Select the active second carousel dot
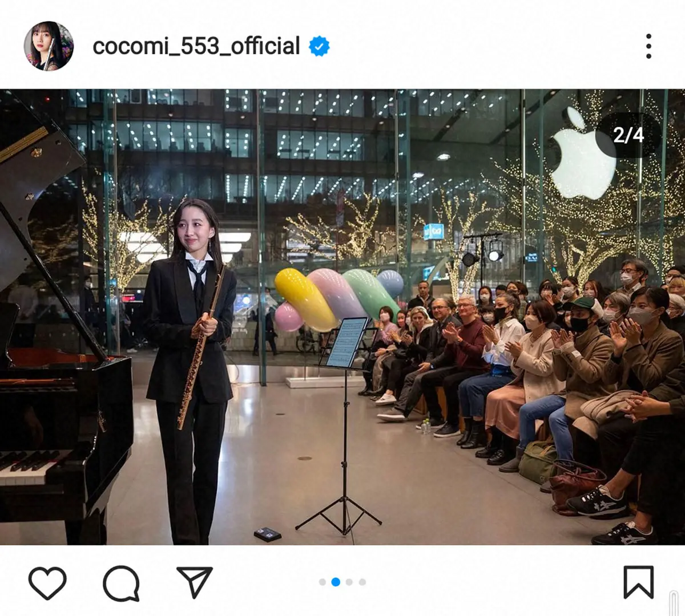The height and width of the screenshot is (616, 685). click(336, 582)
